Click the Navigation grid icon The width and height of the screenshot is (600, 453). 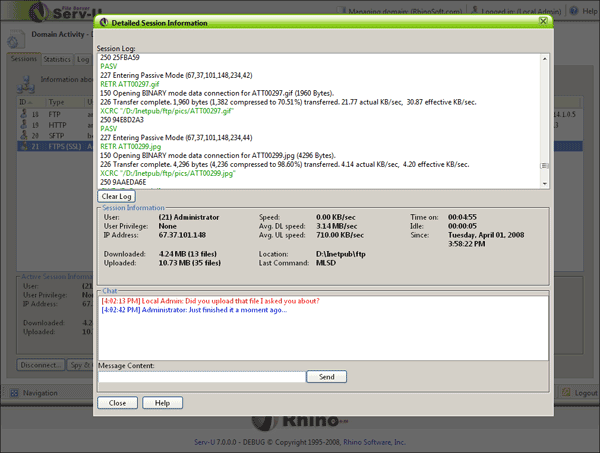click(14, 393)
